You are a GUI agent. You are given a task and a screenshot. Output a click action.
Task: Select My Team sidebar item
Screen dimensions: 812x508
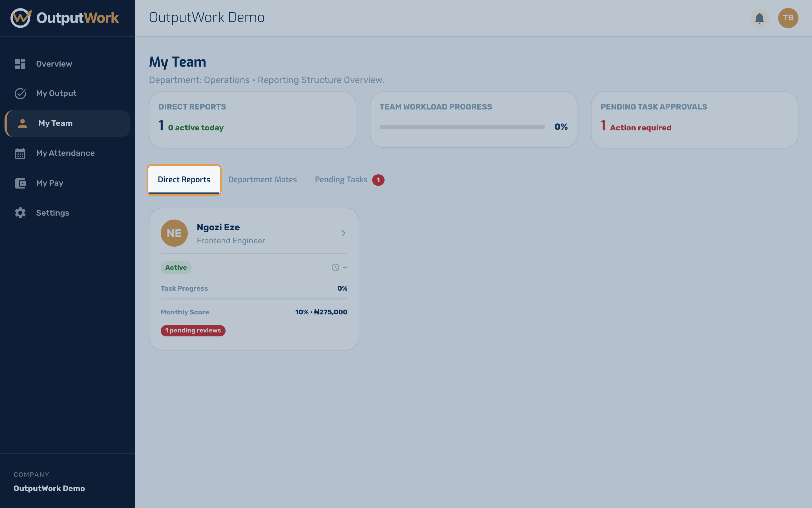pyautogui.click(x=67, y=123)
